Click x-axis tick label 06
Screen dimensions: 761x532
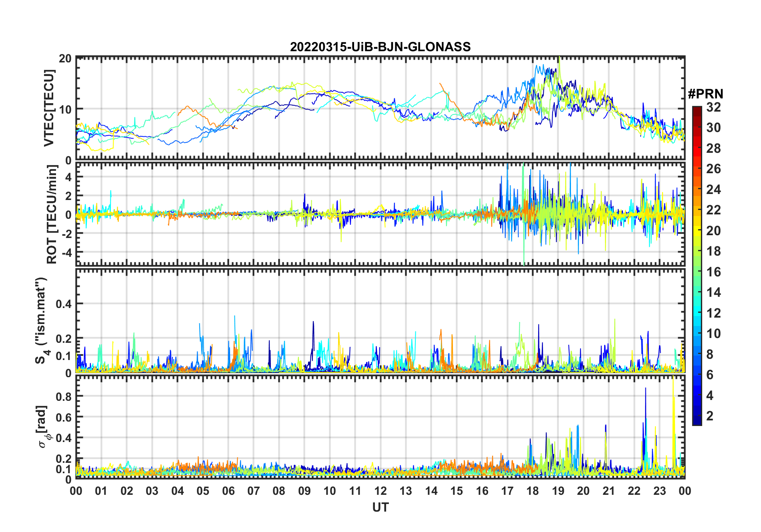click(x=228, y=491)
